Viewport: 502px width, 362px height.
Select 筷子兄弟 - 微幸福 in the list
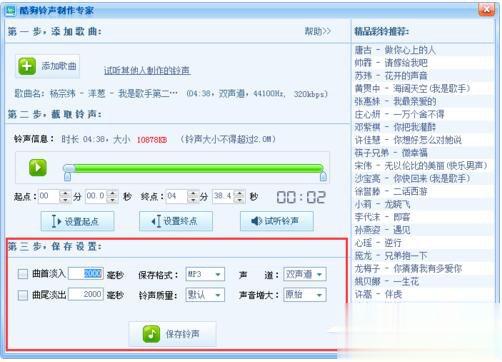click(x=391, y=153)
